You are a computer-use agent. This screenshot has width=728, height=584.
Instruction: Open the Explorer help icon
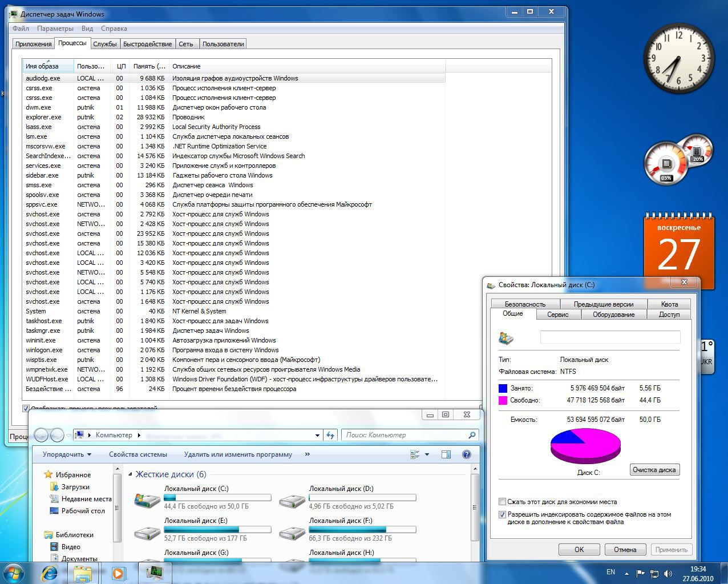[466, 454]
